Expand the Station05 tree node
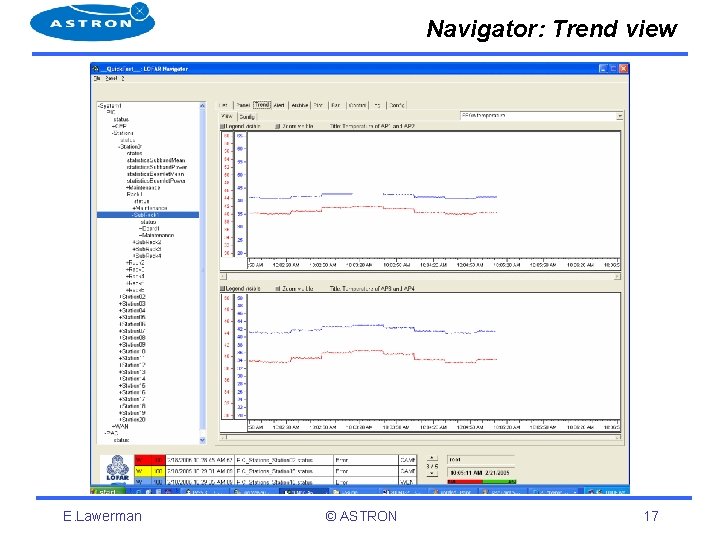 (x=120, y=318)
